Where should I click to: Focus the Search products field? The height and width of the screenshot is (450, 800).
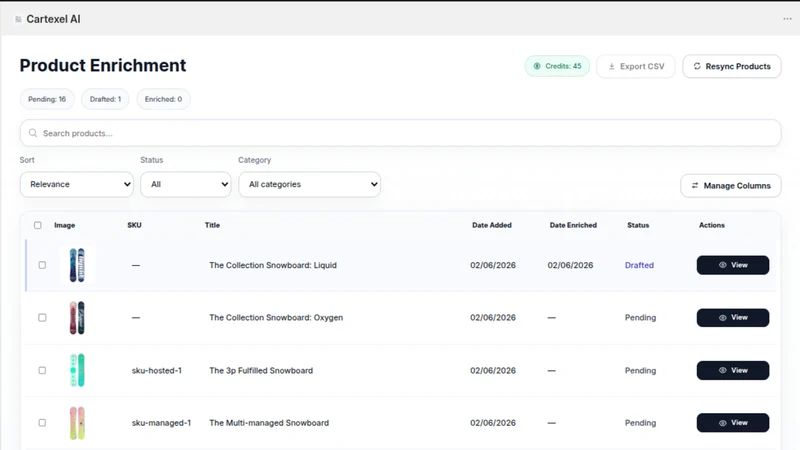click(x=401, y=133)
